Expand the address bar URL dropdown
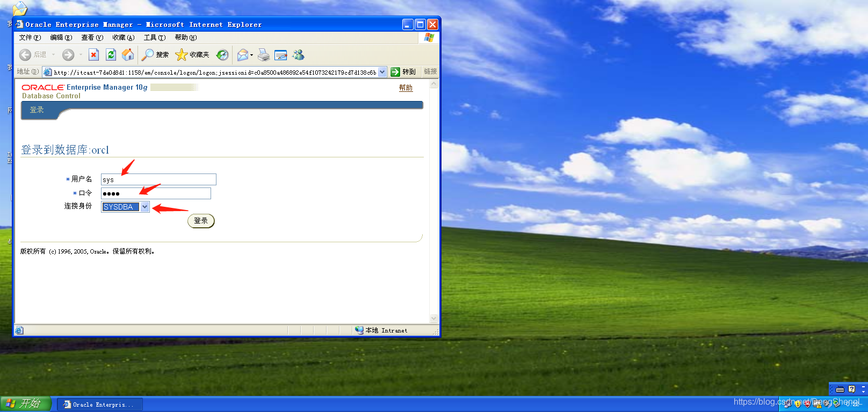868x412 pixels. pyautogui.click(x=382, y=72)
